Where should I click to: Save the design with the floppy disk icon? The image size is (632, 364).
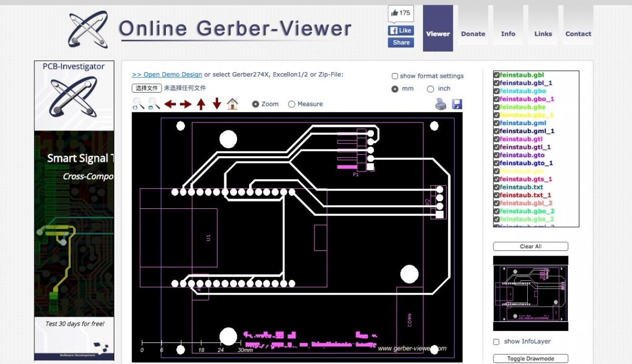click(x=457, y=104)
